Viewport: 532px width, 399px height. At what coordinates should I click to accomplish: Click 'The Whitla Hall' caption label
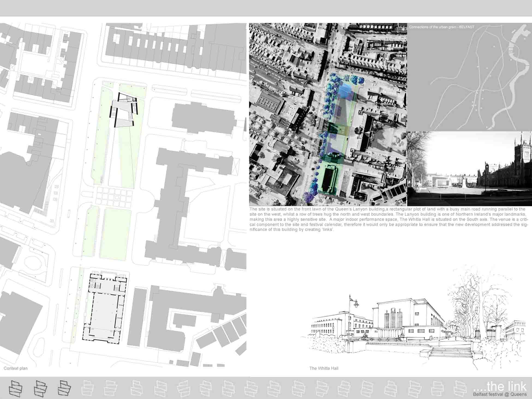(324, 368)
